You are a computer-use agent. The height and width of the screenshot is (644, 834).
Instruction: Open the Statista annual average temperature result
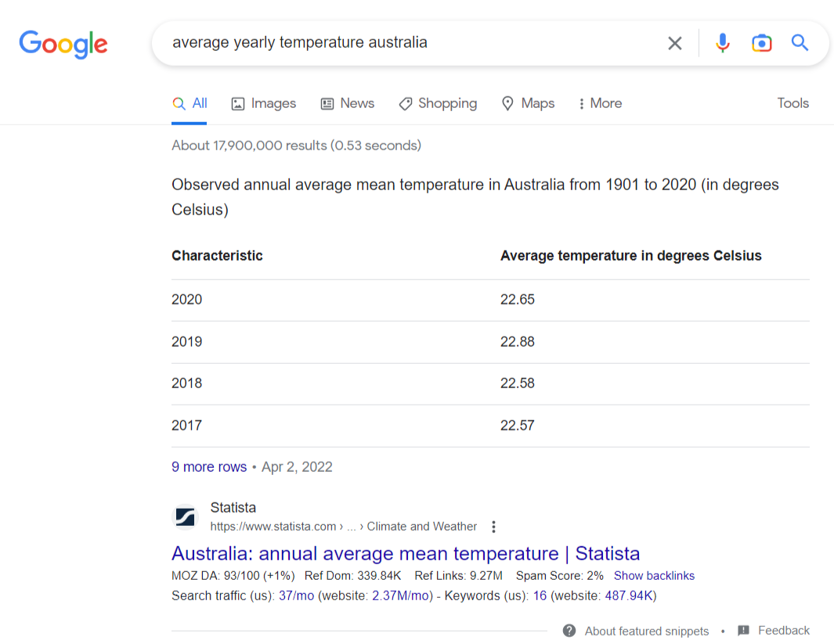tap(406, 553)
